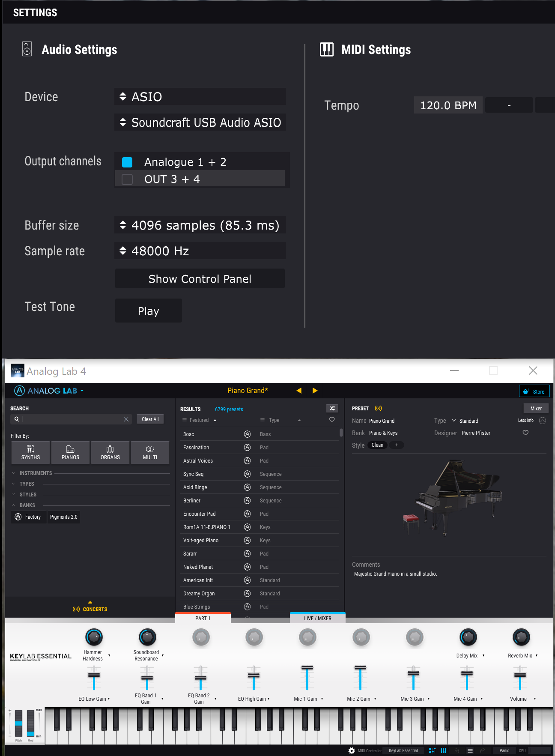Open the audio Device type ASIO dropdown
This screenshot has height=756, width=555.
tap(200, 96)
